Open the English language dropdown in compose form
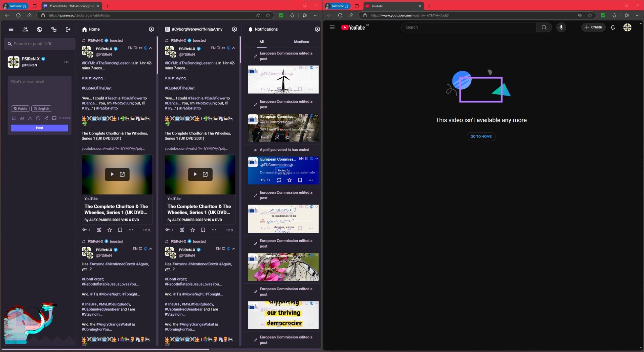Image resolution: width=644 pixels, height=352 pixels. pyautogui.click(x=41, y=109)
